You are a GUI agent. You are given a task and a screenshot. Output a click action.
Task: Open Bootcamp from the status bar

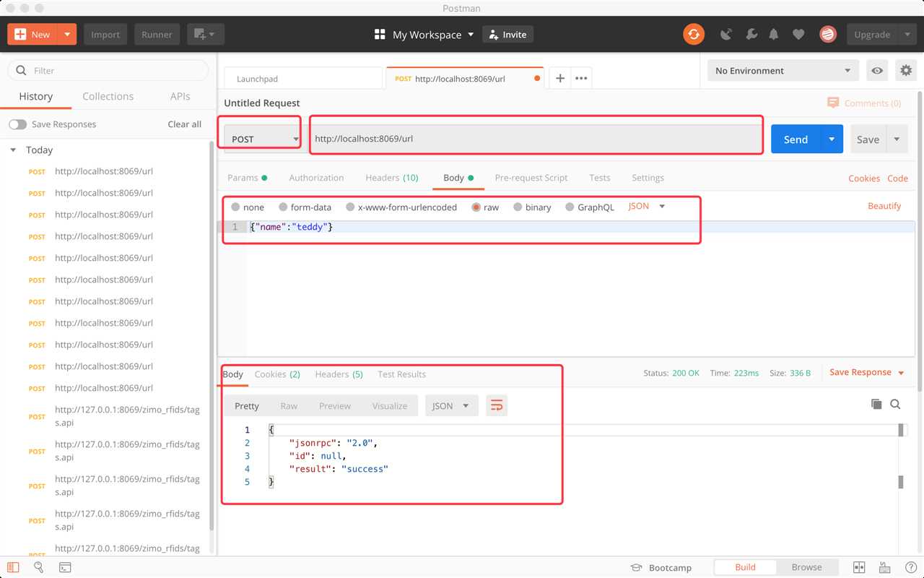[661, 568]
